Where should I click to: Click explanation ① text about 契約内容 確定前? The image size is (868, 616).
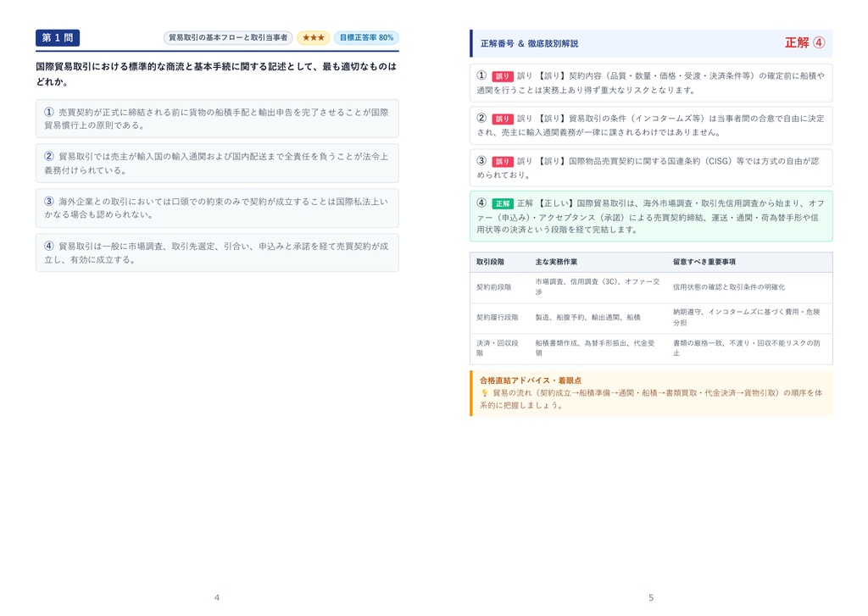coord(651,83)
